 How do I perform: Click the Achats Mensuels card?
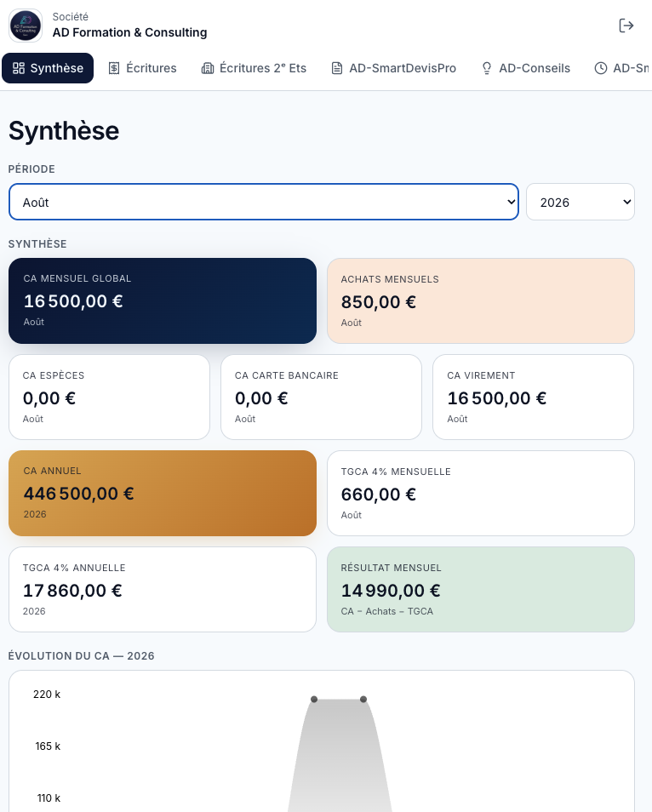[481, 300]
